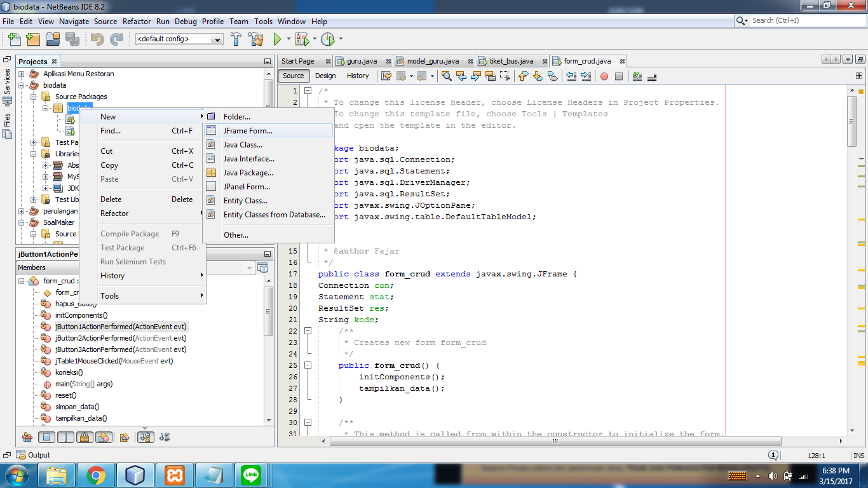Click Find... in the context menu
868x488 pixels.
(142, 131)
